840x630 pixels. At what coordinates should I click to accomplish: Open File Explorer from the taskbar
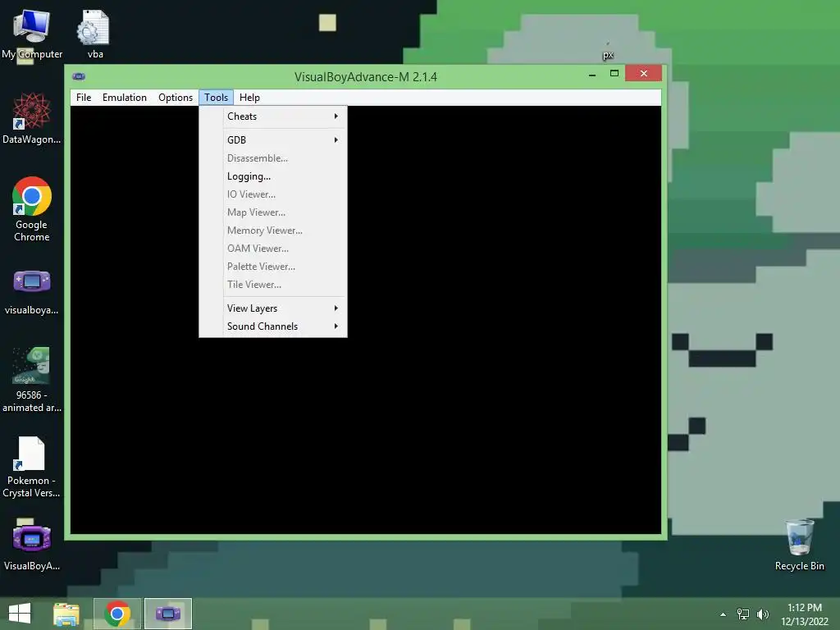[66, 614]
